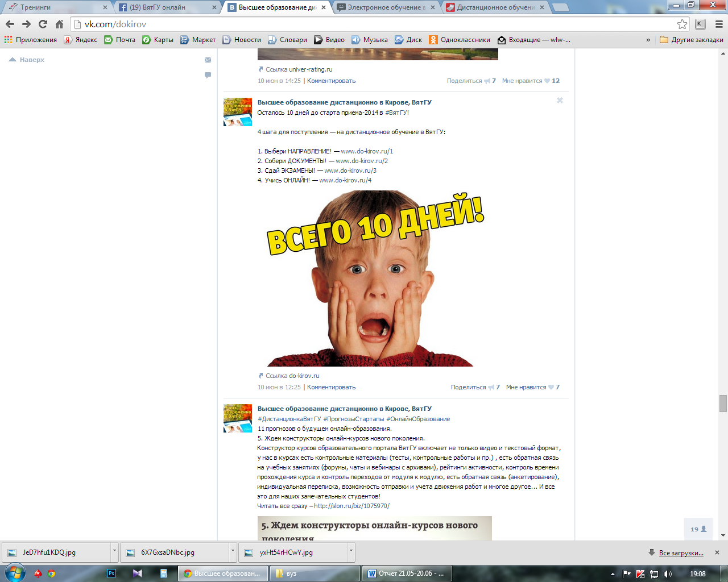Open downloaded file 6X7GxsaDNbc.jpg
728x582 pixels.
click(x=175, y=552)
